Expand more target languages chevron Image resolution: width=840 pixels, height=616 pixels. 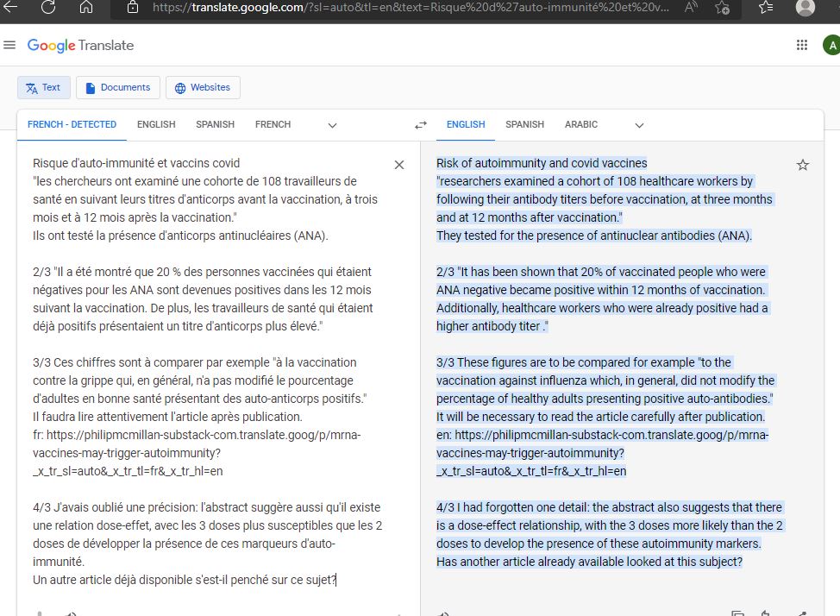(639, 125)
